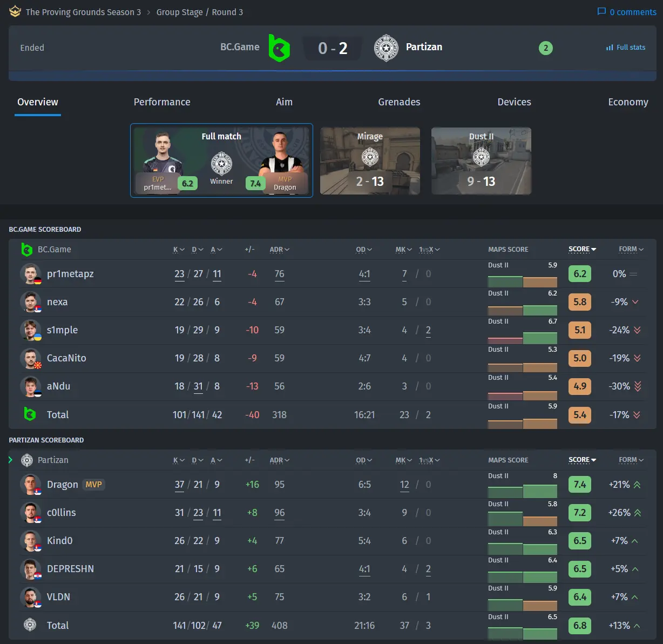Open the Dragon player name
The width and height of the screenshot is (663, 644).
(x=62, y=485)
